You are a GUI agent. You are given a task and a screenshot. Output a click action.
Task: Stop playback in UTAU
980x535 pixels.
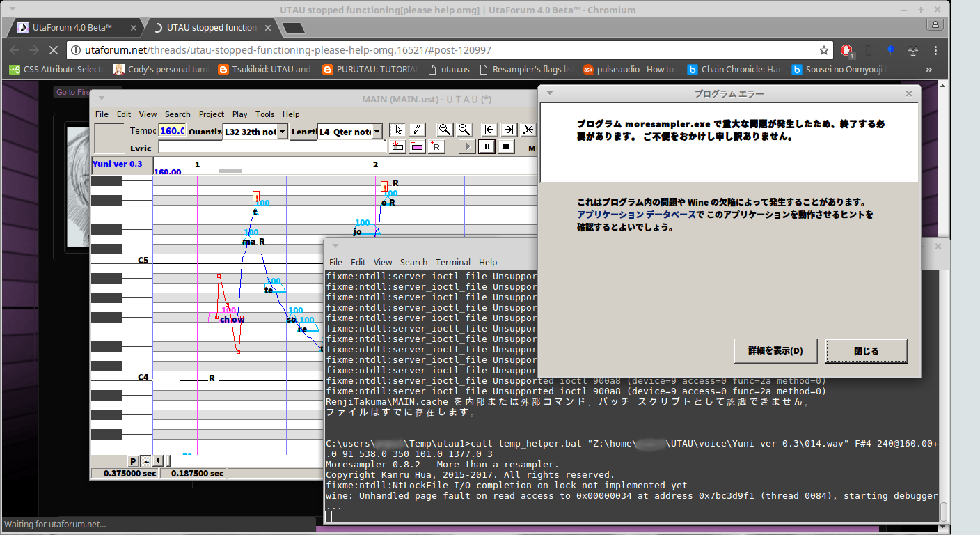[x=506, y=146]
